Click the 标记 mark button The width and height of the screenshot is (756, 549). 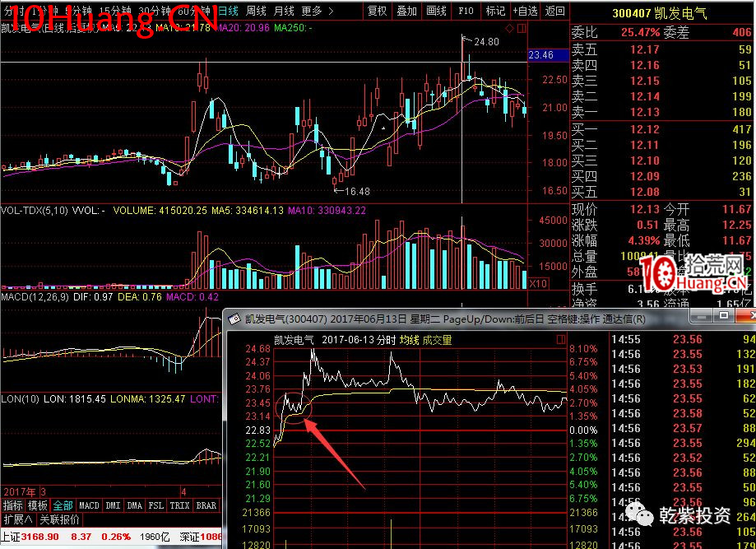click(495, 11)
